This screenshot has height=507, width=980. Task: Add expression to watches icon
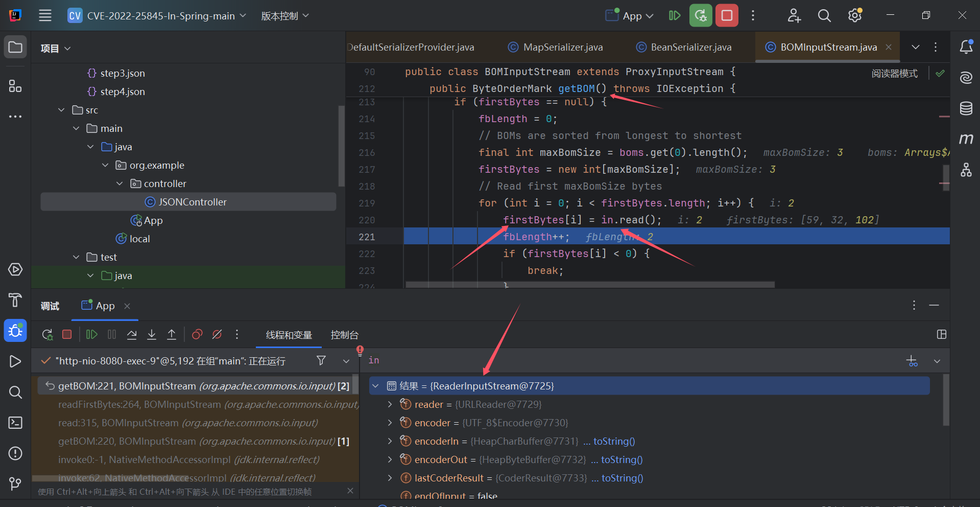(912, 361)
